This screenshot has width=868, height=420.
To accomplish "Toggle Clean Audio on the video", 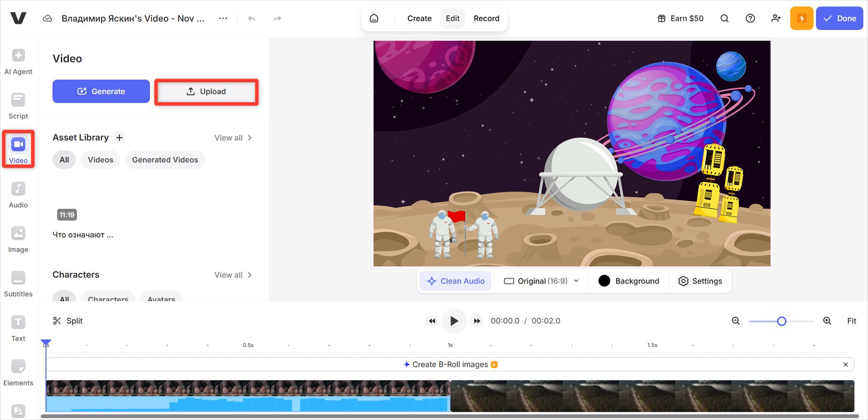I will (x=456, y=281).
